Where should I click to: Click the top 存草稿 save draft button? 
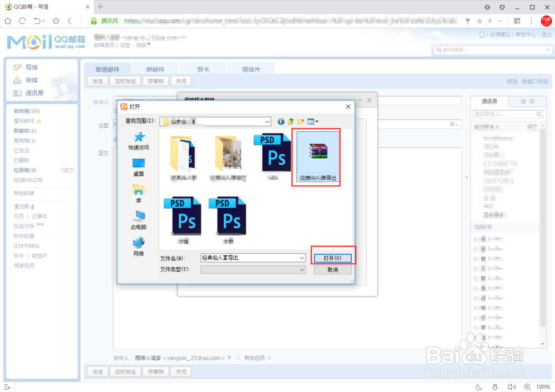pos(156,81)
